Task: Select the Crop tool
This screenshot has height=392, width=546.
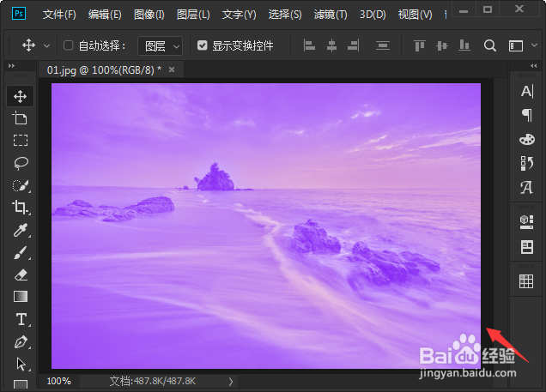Action: point(21,208)
